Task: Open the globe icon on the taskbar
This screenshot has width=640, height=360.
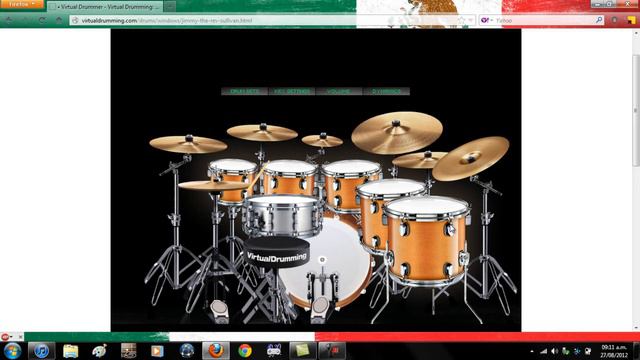Action: point(187,351)
